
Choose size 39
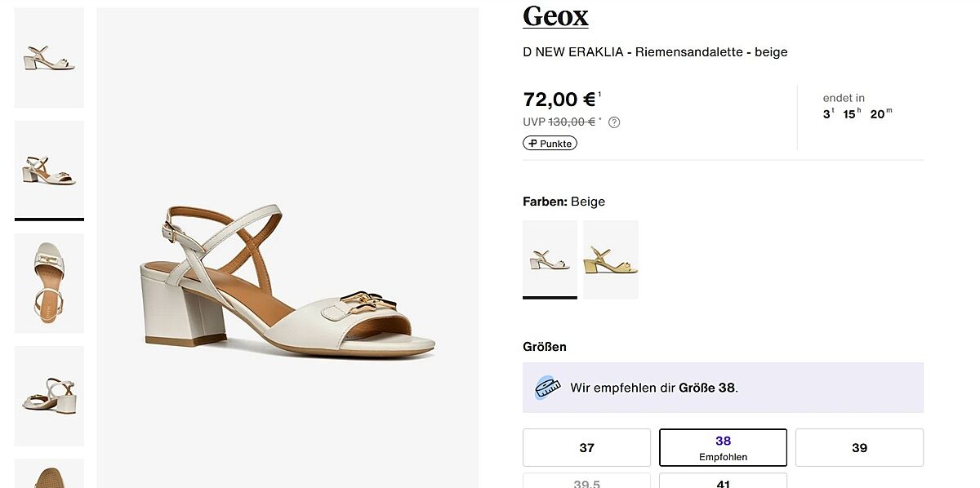pyautogui.click(x=859, y=447)
